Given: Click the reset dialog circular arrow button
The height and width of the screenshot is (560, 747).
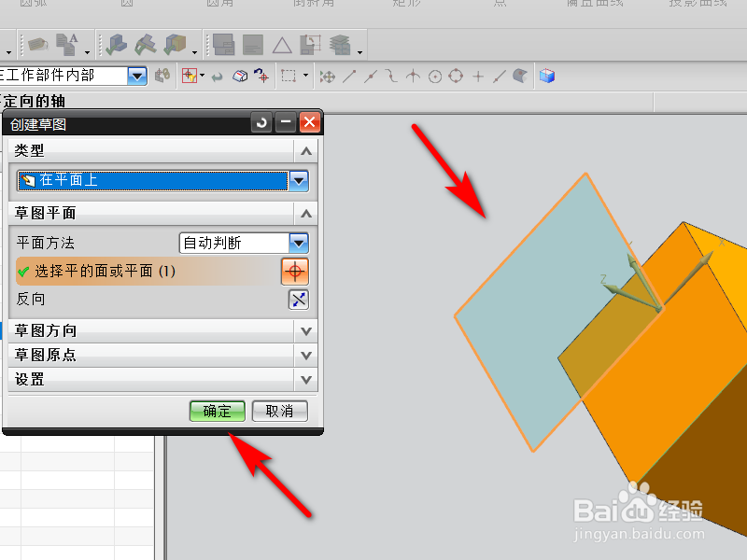Looking at the screenshot, I should [261, 123].
